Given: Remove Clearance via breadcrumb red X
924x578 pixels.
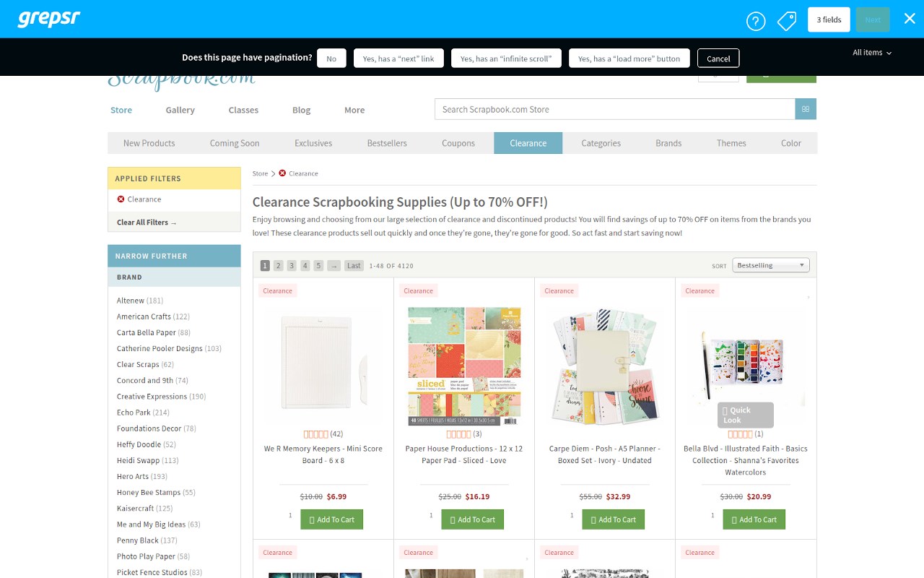Looking at the screenshot, I should (x=282, y=173).
